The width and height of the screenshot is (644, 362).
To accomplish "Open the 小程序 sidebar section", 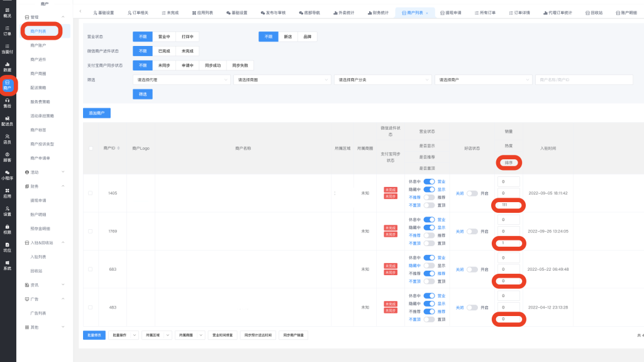I will pos(7,175).
